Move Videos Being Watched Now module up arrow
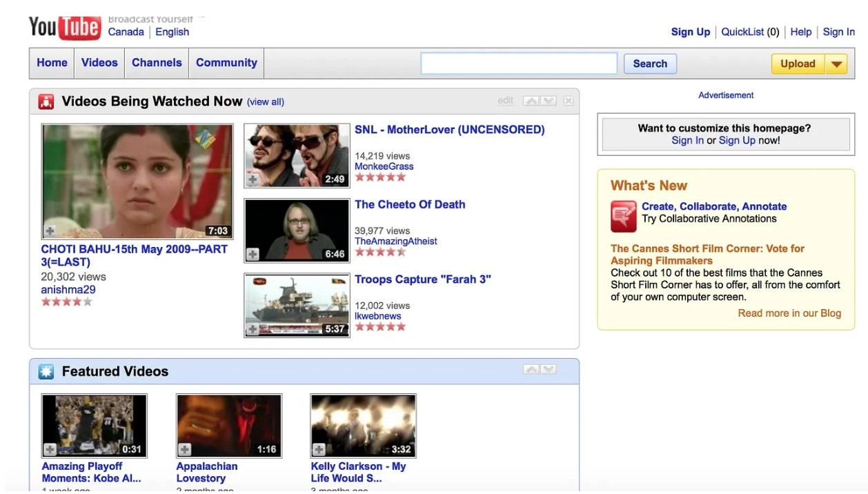Screen dimensions: 868x494 [531, 101]
